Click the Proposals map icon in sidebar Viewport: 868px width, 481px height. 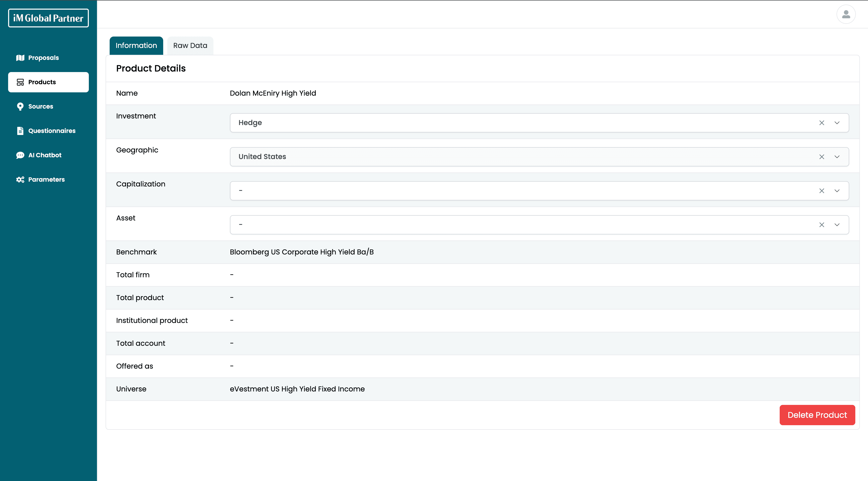pyautogui.click(x=20, y=58)
